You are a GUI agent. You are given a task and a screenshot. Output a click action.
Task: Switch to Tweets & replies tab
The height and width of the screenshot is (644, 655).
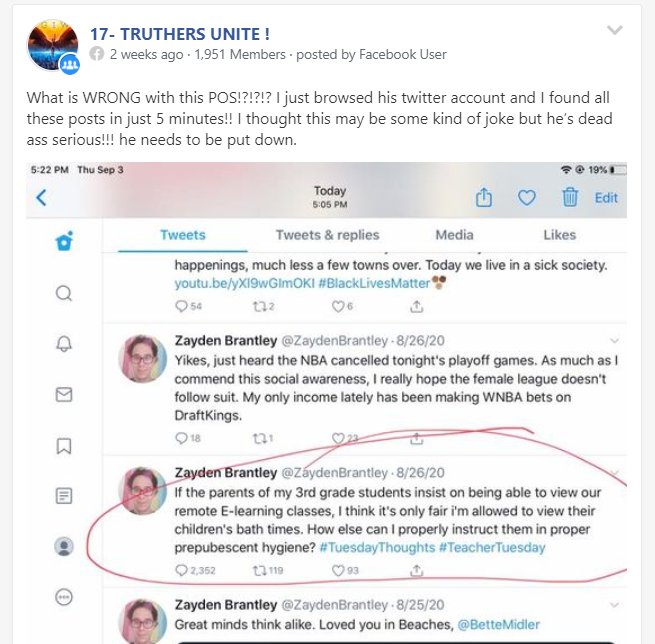[328, 235]
